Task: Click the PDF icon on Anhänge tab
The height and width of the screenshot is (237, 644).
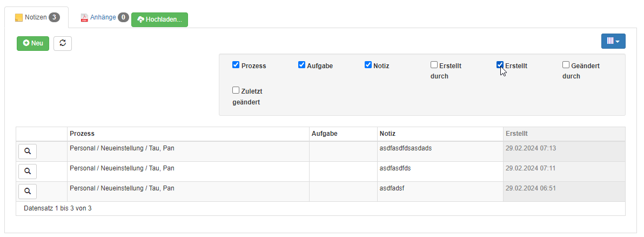Action: (x=84, y=18)
